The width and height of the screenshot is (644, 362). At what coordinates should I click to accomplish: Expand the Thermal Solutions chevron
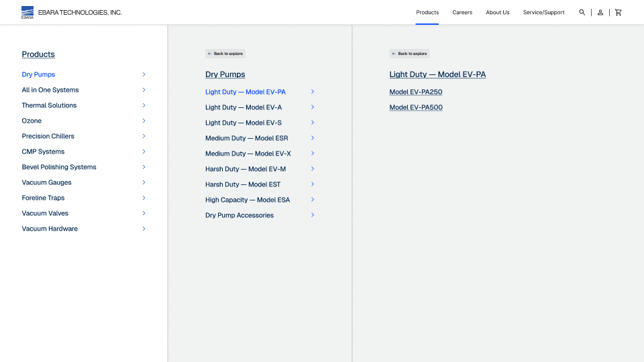pyautogui.click(x=144, y=105)
